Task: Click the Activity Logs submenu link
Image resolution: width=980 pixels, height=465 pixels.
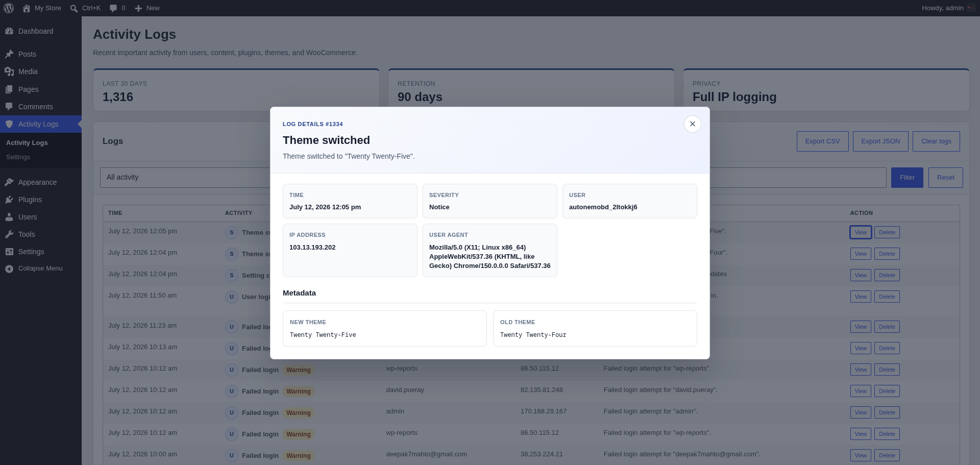Action: coord(27,143)
